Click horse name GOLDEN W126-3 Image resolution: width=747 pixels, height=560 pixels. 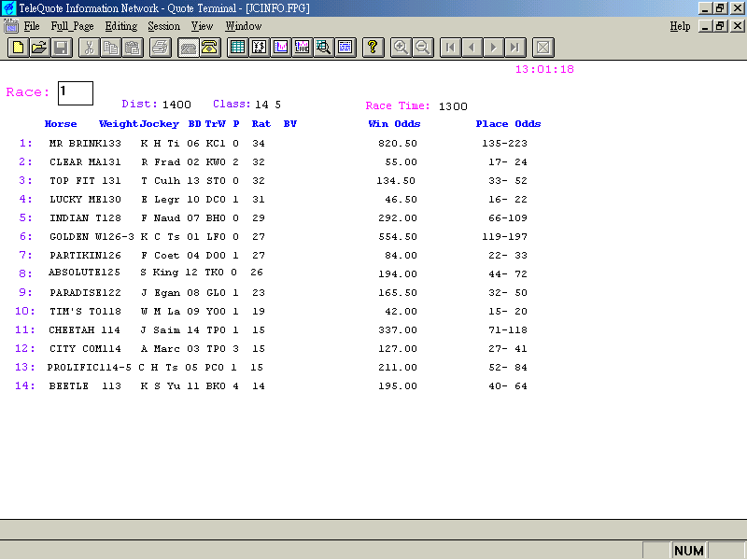pos(92,237)
